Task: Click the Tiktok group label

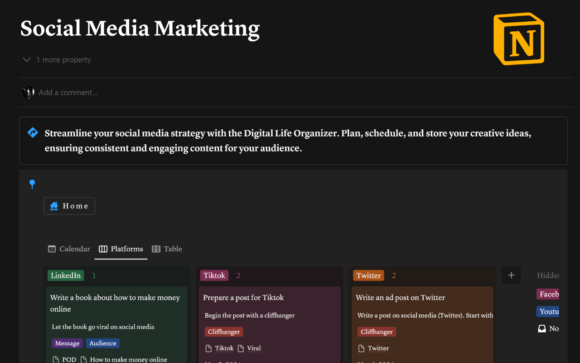Action: click(x=214, y=275)
